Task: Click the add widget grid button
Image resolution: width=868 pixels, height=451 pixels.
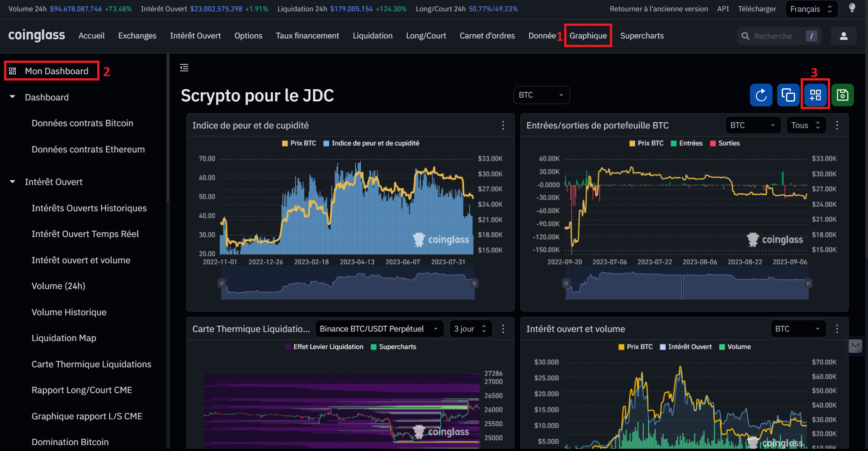Action: 816,95
